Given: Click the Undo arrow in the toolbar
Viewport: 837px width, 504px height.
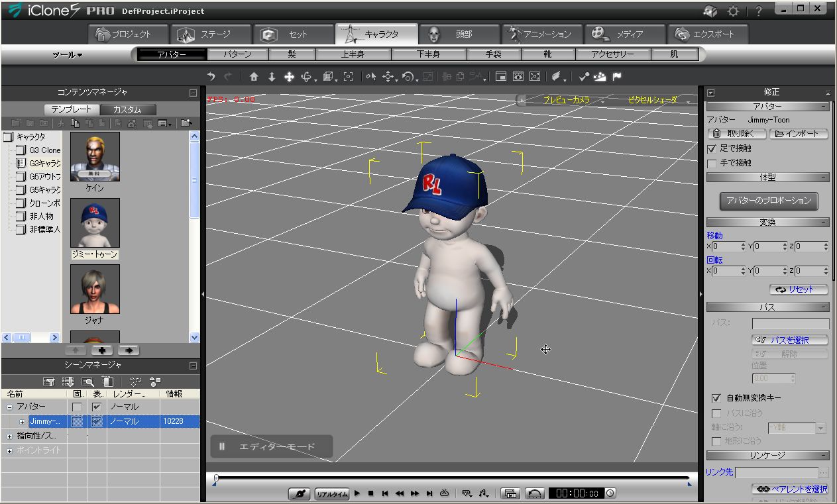Looking at the screenshot, I should (211, 77).
